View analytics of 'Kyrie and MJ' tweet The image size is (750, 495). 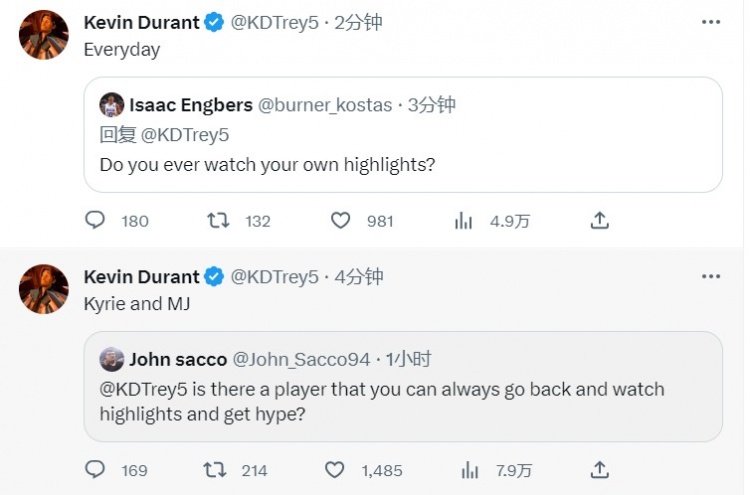pos(470,470)
